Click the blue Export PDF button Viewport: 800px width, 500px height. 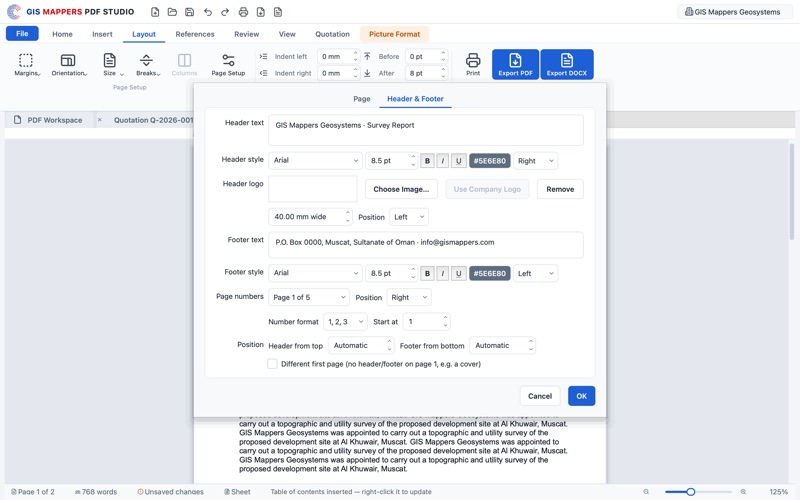coord(515,64)
